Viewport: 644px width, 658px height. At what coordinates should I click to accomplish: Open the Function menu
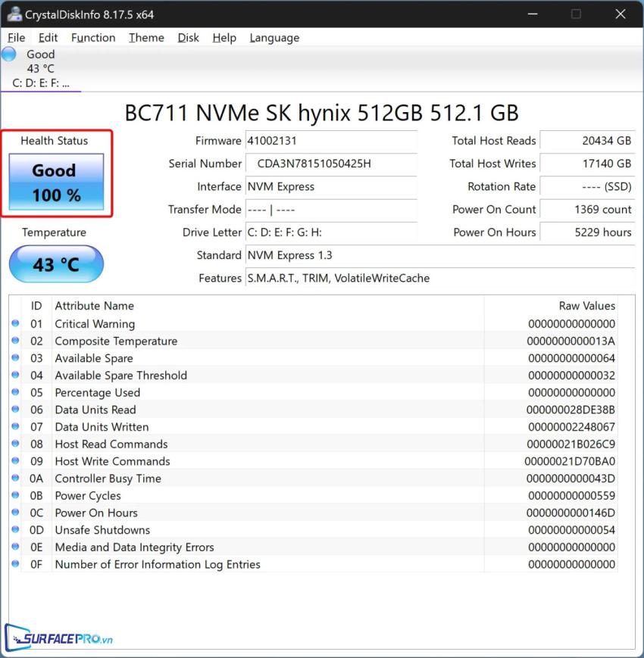(x=93, y=38)
